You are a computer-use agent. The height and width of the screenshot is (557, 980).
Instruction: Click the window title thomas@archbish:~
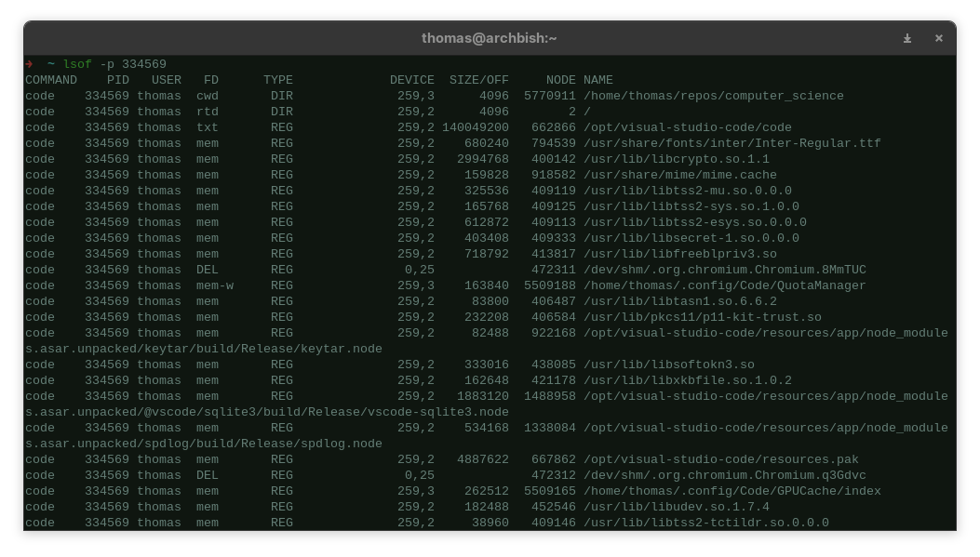pos(490,38)
